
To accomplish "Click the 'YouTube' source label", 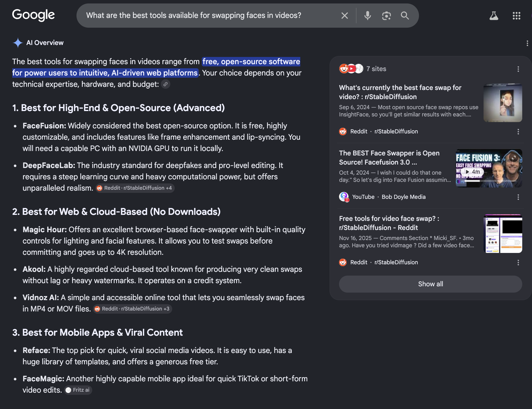I will point(363,197).
